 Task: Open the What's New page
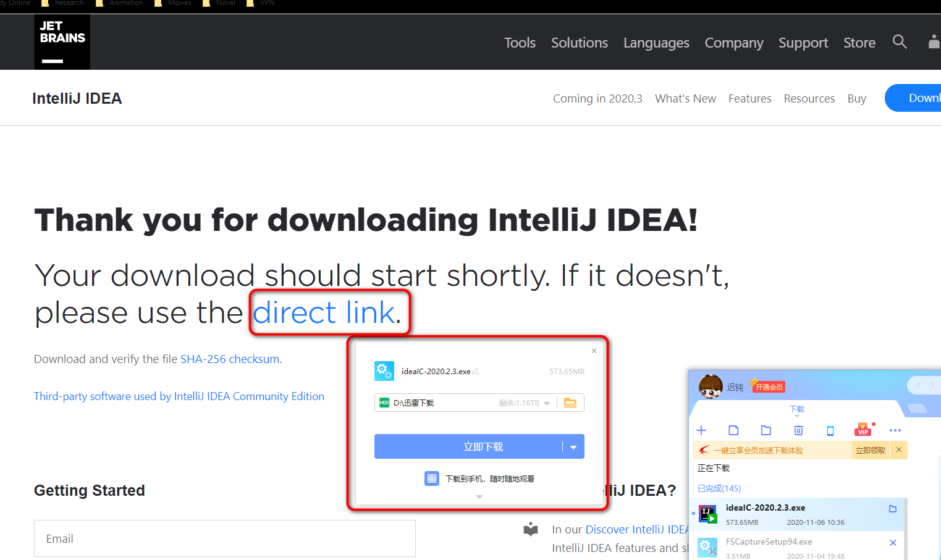pos(685,98)
